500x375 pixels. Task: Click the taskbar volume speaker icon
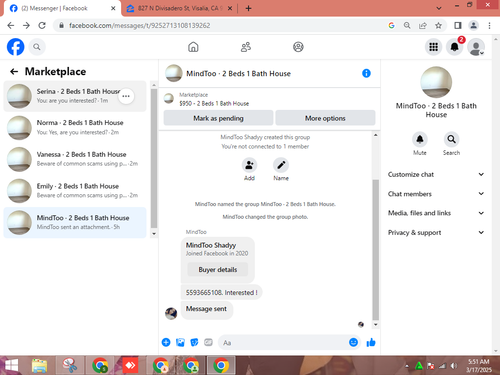[454, 366]
